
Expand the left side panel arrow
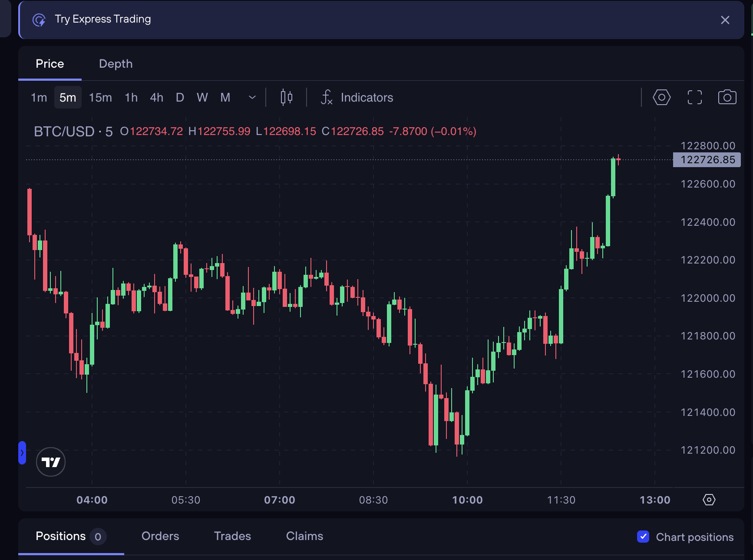click(x=22, y=453)
